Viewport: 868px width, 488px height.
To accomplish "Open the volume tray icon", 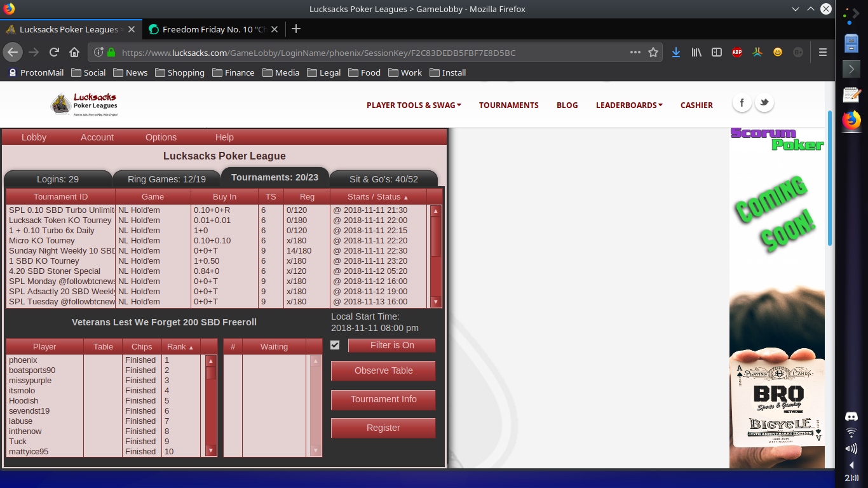I will click(851, 449).
